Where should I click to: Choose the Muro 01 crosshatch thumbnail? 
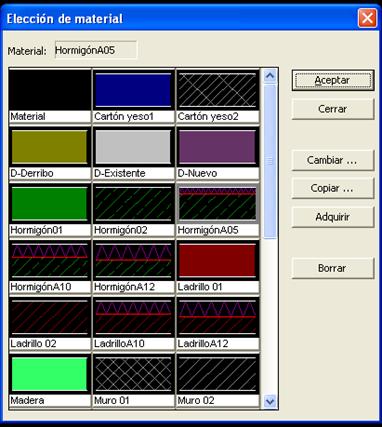133,374
